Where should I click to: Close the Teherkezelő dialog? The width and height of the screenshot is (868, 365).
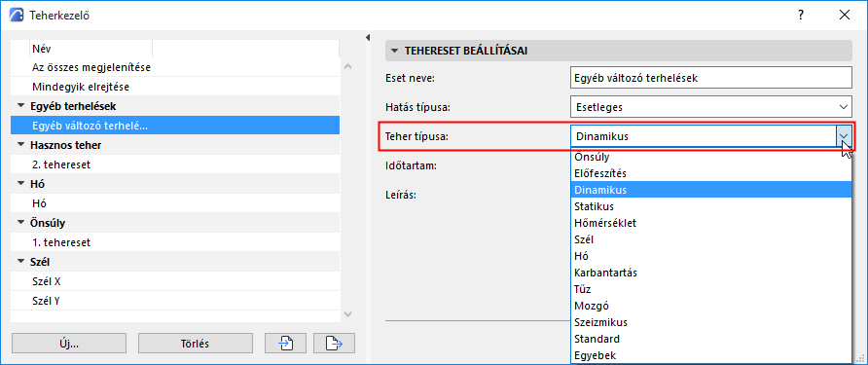(x=845, y=15)
